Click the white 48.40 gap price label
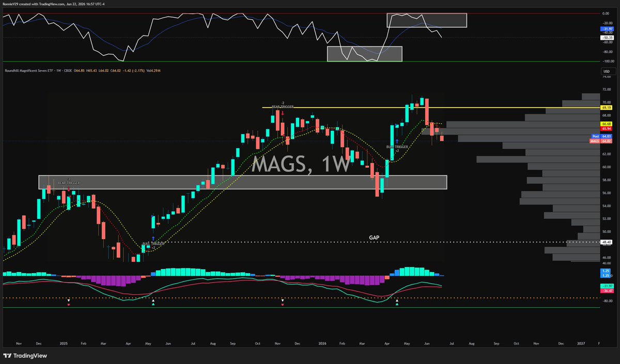The width and height of the screenshot is (620, 364). pyautogui.click(x=607, y=242)
